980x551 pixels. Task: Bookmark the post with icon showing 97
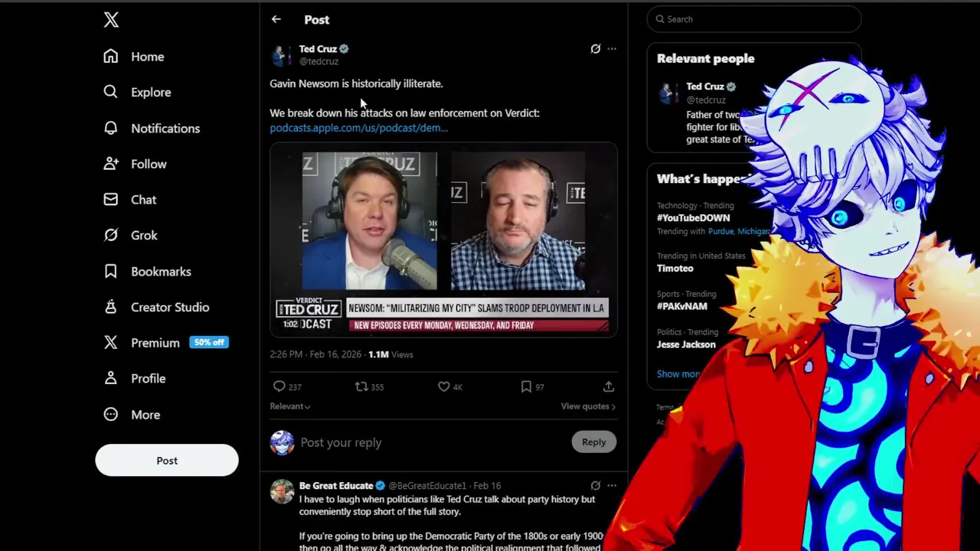point(526,386)
